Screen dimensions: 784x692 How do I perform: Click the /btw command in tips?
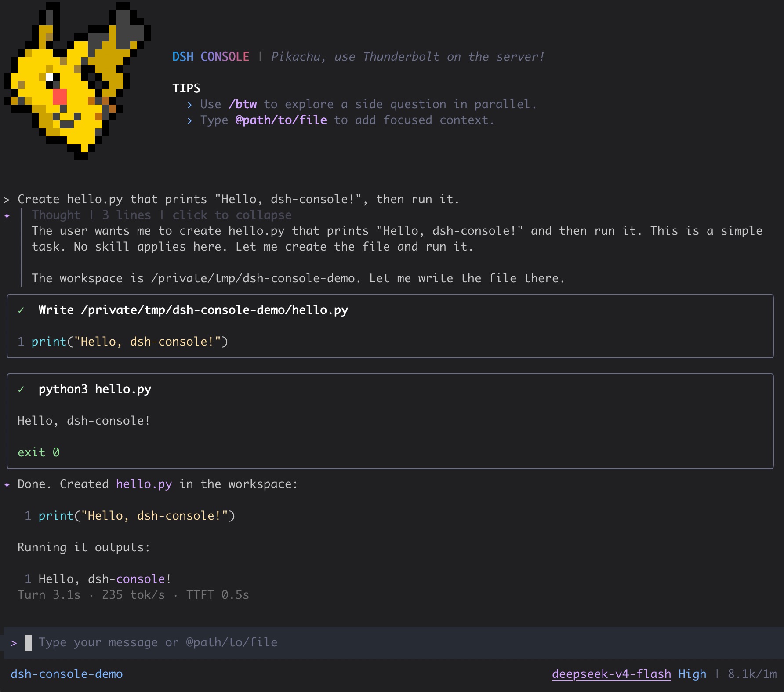(243, 104)
